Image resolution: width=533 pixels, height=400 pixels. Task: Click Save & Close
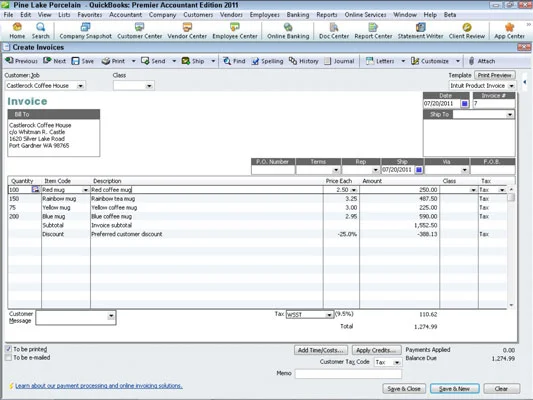[404, 389]
